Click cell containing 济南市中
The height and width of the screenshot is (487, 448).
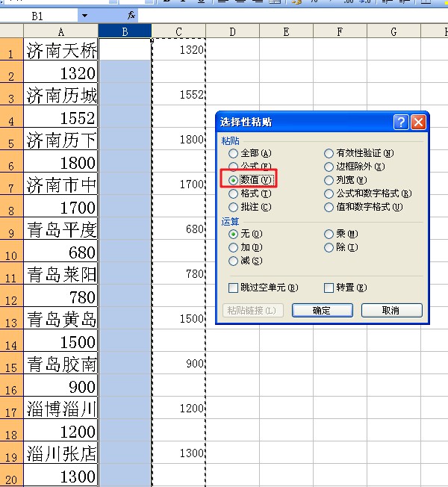click(x=60, y=184)
